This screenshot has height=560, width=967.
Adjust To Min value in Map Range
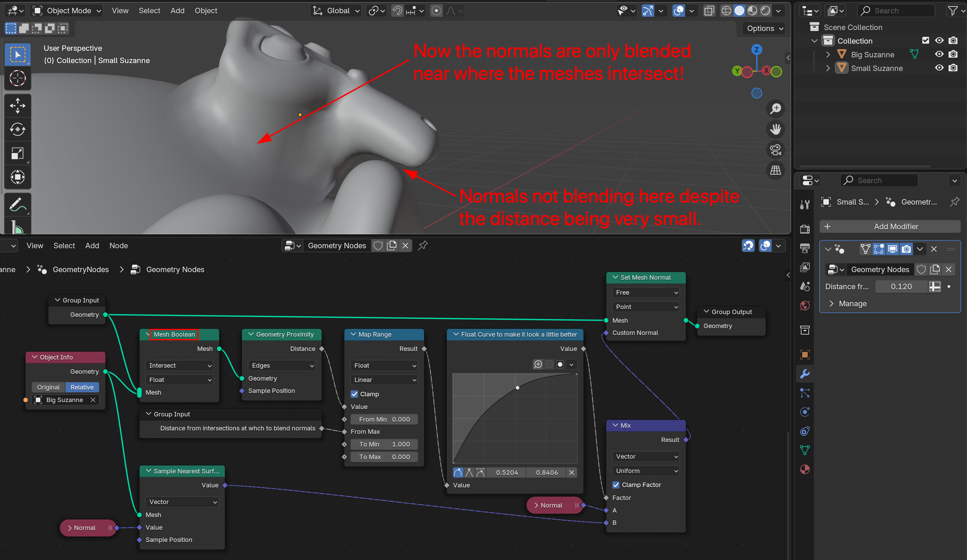pos(384,444)
